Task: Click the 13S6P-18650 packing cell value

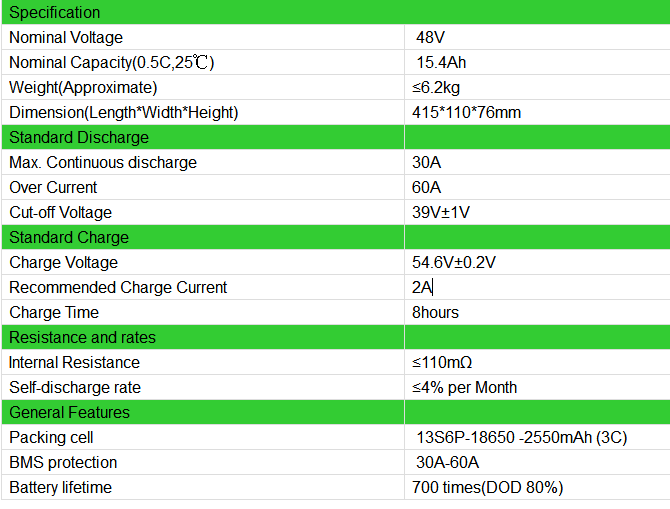Action: [x=520, y=438]
